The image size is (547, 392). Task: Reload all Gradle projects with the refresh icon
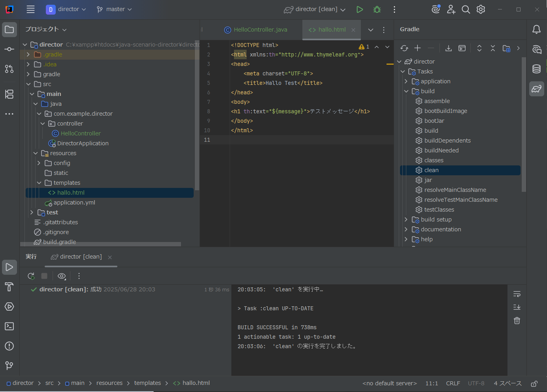tap(404, 48)
